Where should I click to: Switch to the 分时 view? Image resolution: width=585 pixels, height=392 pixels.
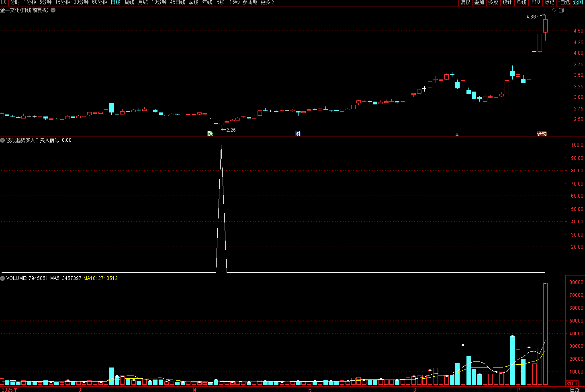click(15, 2)
